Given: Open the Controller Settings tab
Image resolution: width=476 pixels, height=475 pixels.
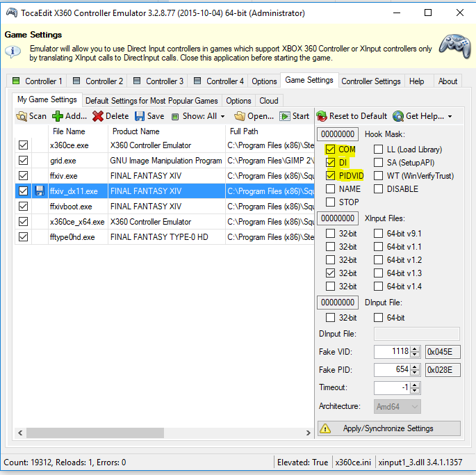Looking at the screenshot, I should click(x=371, y=81).
